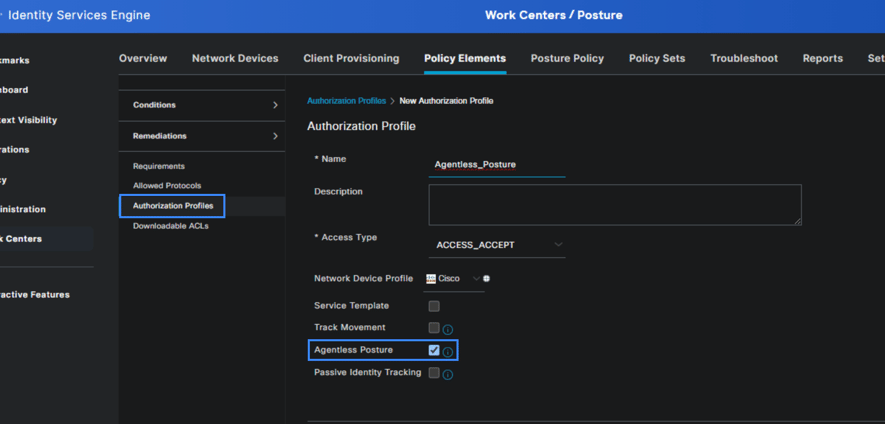Open Downloadable ACLs in the sidebar

(171, 226)
